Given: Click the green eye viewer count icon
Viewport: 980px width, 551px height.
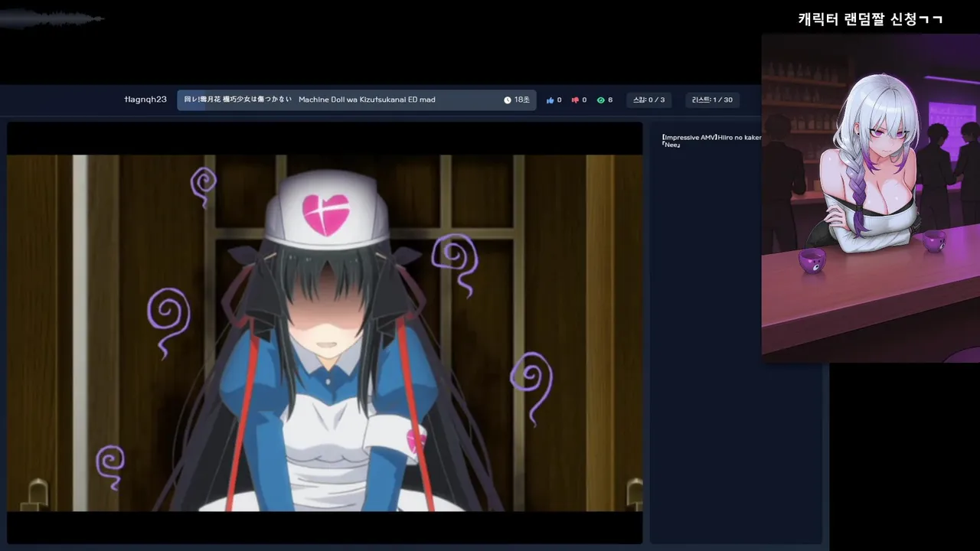Looking at the screenshot, I should 600,100.
